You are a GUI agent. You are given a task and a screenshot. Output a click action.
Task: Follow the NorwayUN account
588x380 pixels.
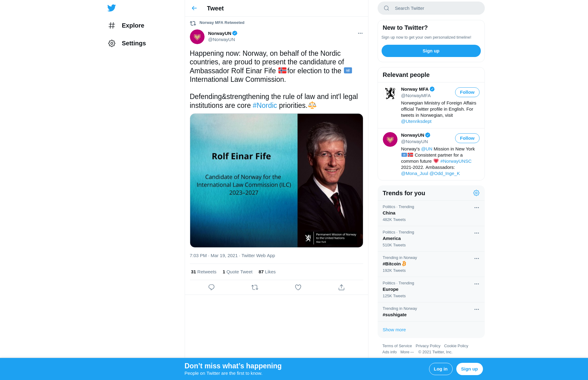[x=467, y=138]
